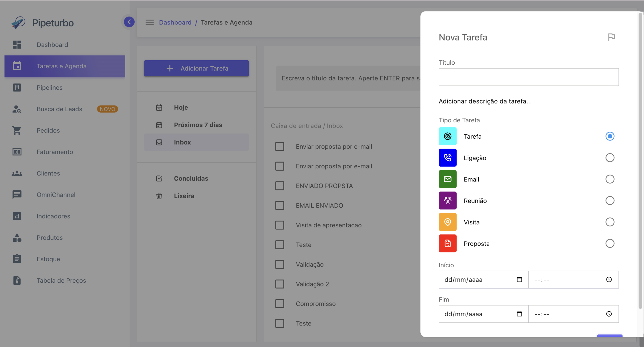Click the priority flag icon in Nova Tarefa

click(612, 37)
